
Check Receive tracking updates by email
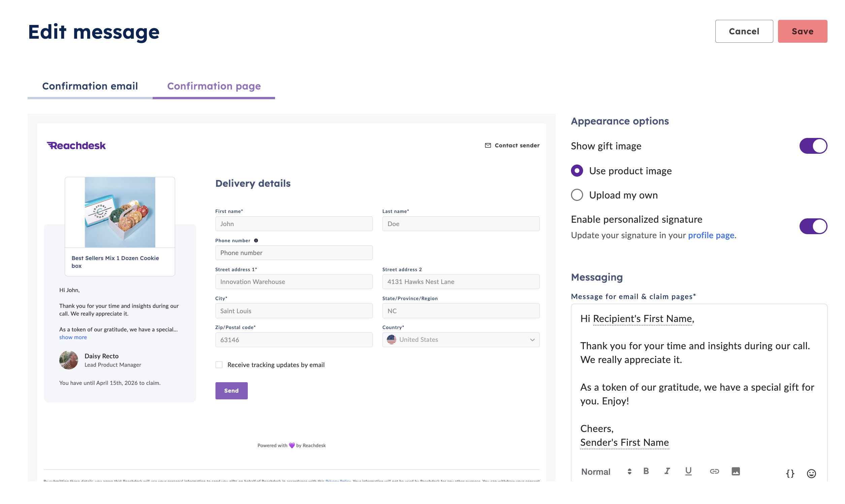pyautogui.click(x=219, y=365)
